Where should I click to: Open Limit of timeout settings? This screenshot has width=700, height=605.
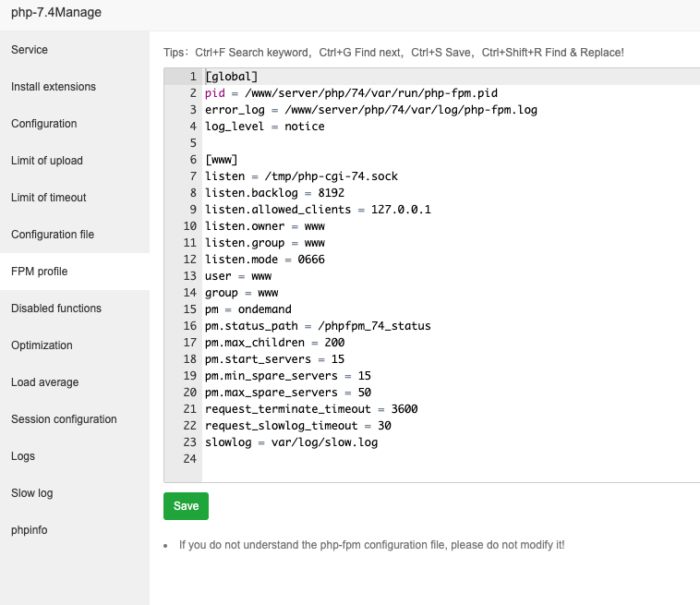(49, 198)
